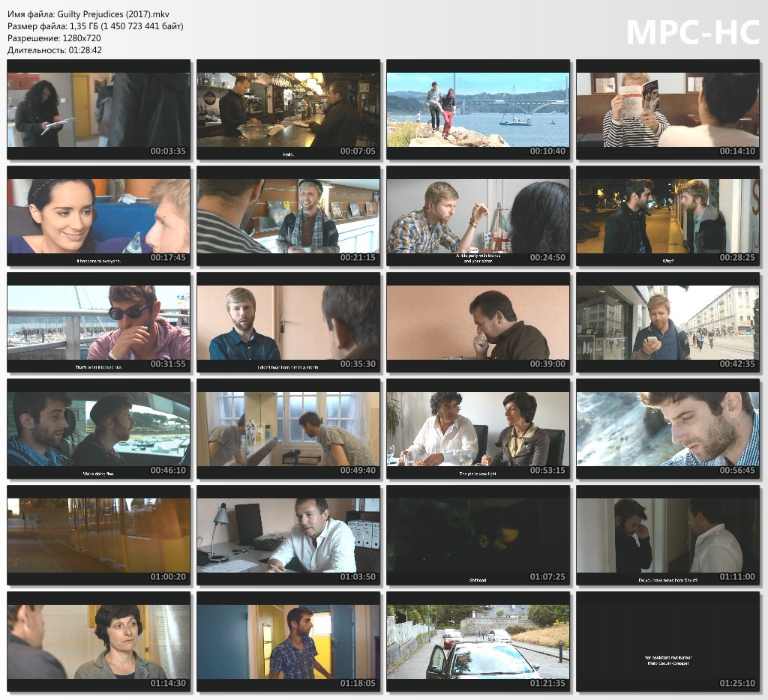Select the thumbnail timed 00:14:10
This screenshot has height=700, width=768.
pyautogui.click(x=667, y=109)
